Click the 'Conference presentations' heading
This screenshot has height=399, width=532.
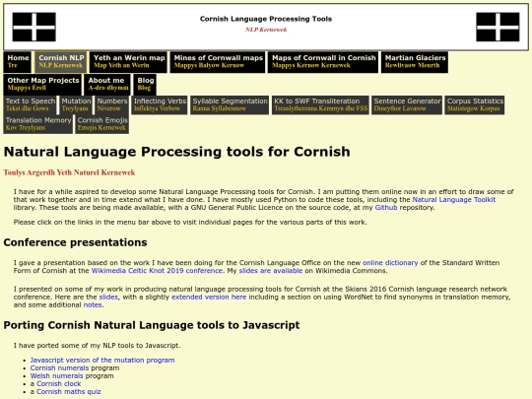(x=75, y=242)
